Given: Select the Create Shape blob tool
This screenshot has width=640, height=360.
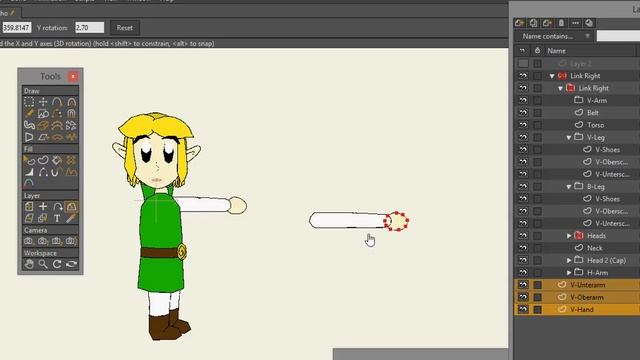Looking at the screenshot, I should (x=43, y=160).
